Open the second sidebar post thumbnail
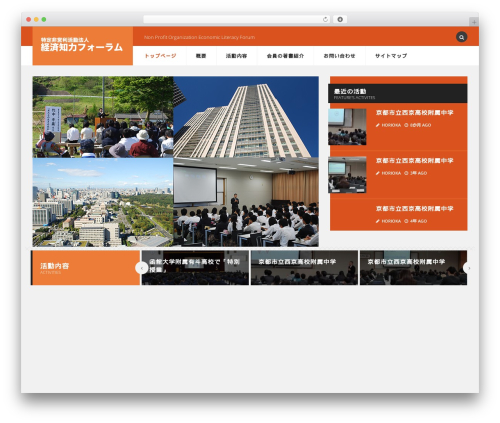Viewport: 500px width, 423px height. (x=347, y=175)
